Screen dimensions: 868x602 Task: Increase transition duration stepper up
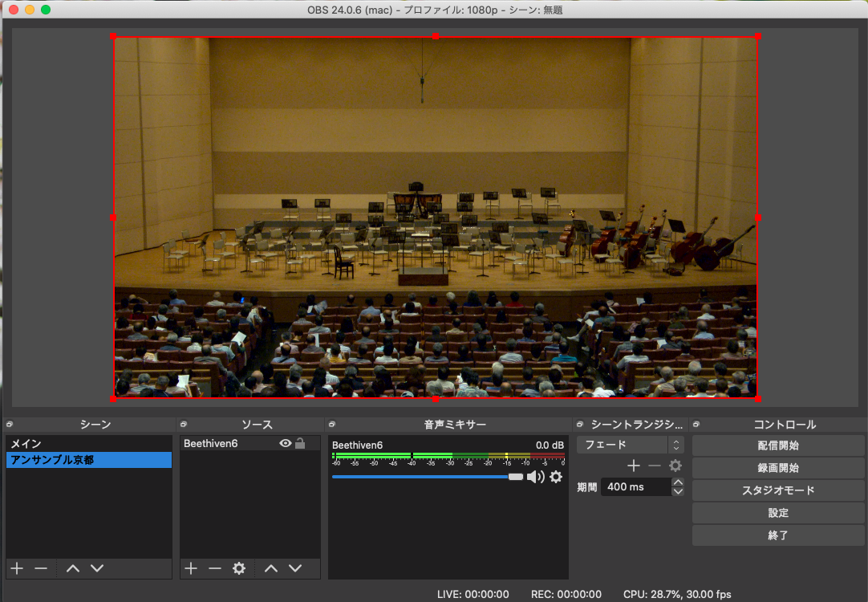click(678, 482)
